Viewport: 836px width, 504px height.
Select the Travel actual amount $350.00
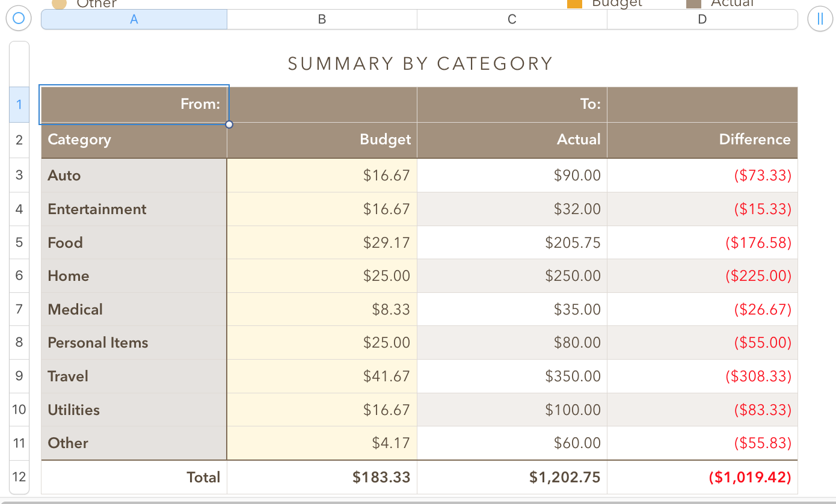(x=512, y=376)
